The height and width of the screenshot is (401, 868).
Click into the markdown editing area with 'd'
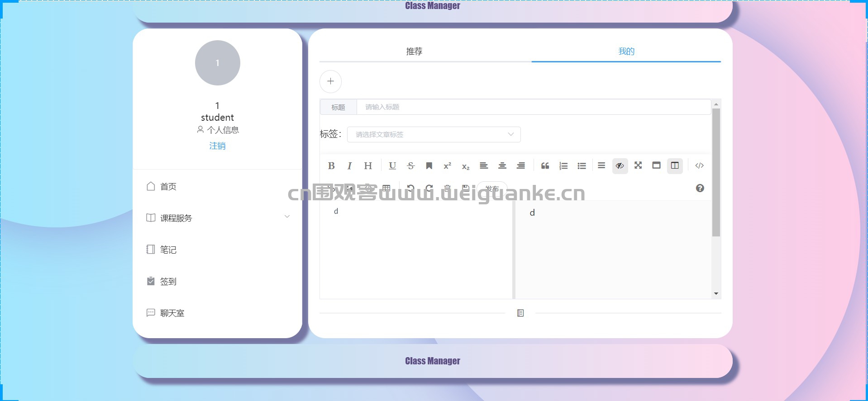416,250
